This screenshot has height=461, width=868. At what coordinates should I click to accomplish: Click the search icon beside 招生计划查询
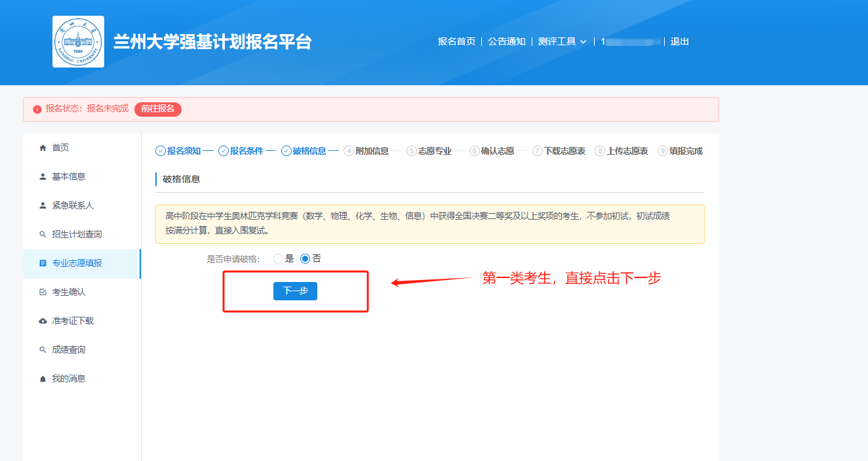(43, 234)
